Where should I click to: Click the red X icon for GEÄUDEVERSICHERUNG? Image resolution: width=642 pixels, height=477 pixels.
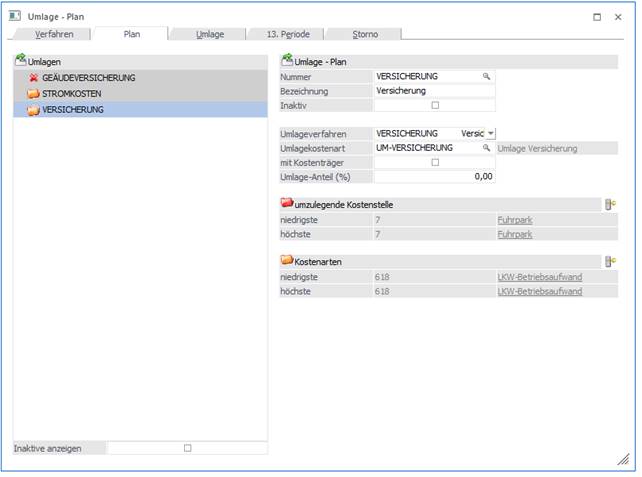pyautogui.click(x=33, y=77)
